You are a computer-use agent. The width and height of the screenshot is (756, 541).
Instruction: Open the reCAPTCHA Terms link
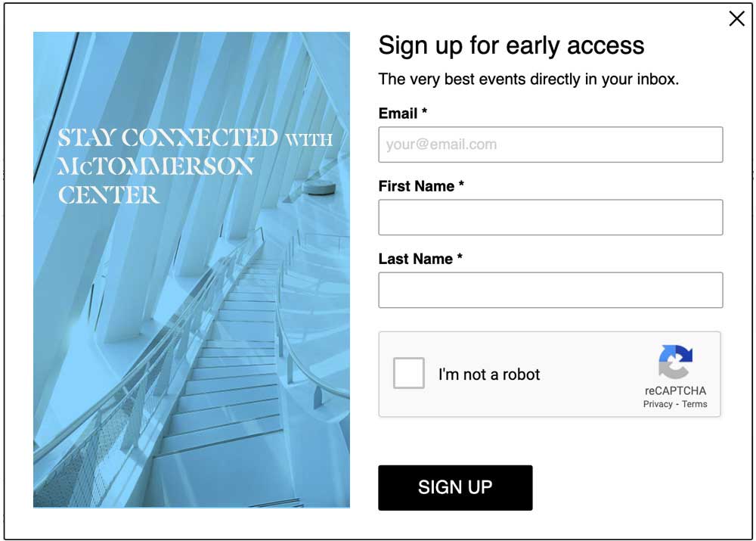(694, 404)
